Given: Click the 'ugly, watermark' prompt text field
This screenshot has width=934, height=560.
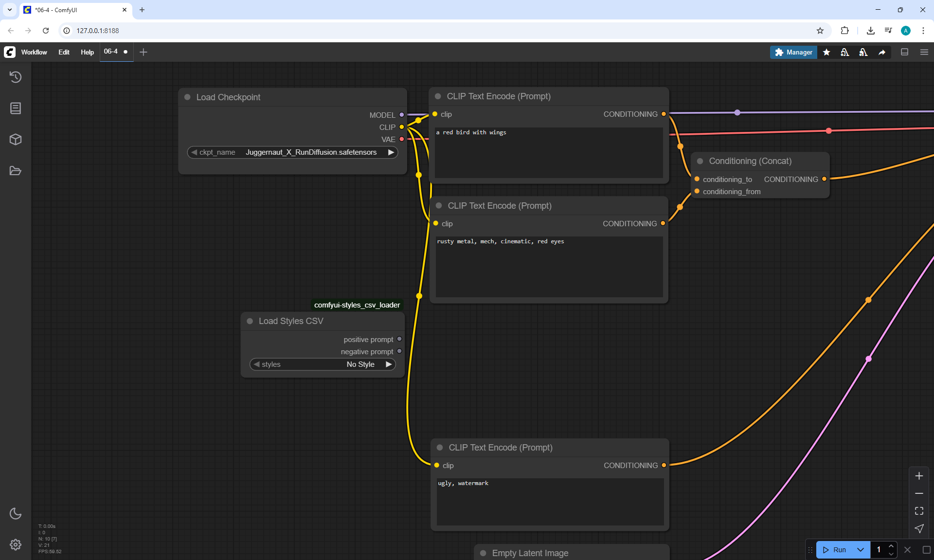Looking at the screenshot, I should [x=550, y=501].
